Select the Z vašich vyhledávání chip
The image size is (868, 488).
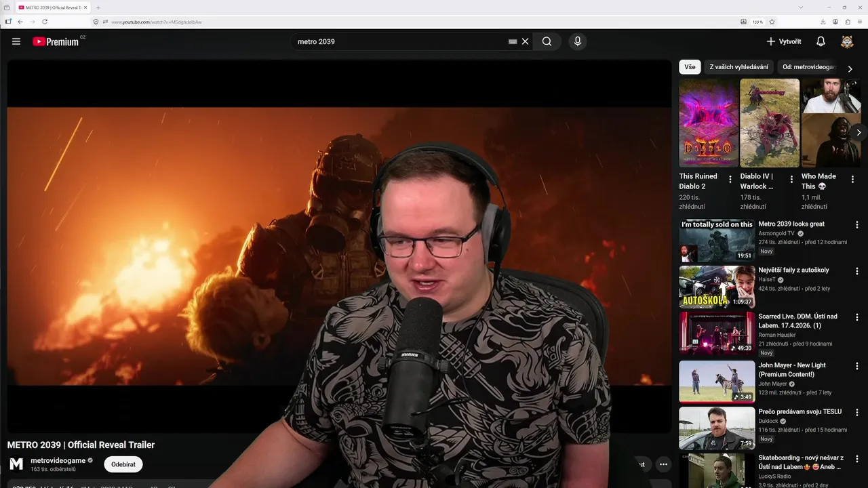[738, 67]
